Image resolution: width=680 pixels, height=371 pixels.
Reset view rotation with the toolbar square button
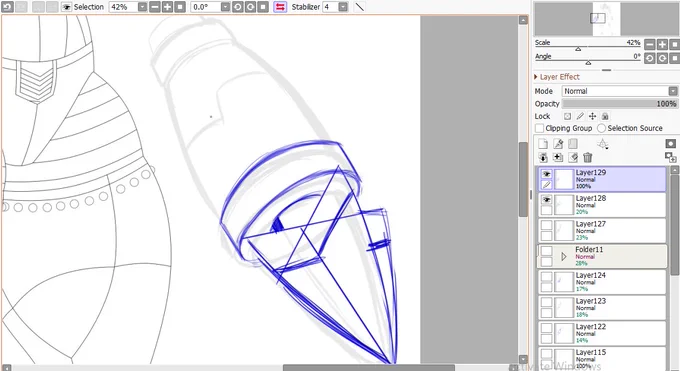tap(263, 7)
